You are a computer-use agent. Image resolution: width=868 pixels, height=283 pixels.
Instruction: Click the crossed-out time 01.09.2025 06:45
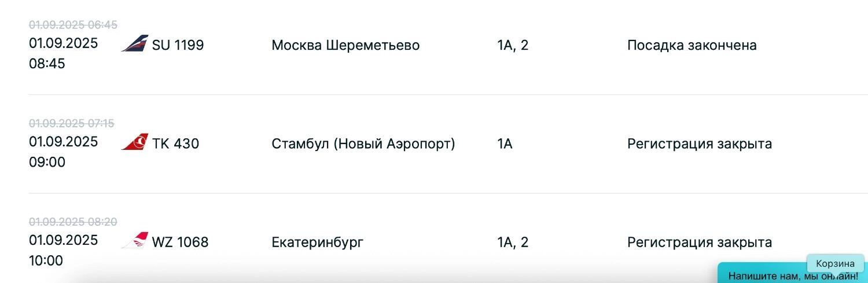pos(73,25)
